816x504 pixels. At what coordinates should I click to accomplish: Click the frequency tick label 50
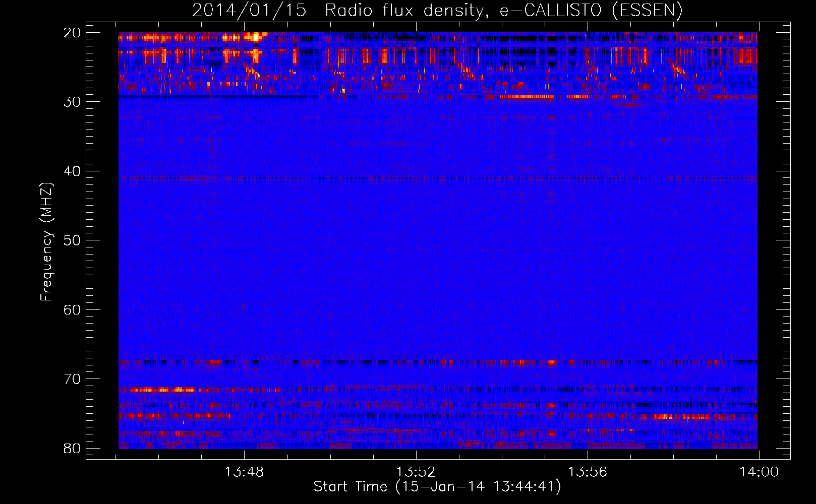[73, 240]
